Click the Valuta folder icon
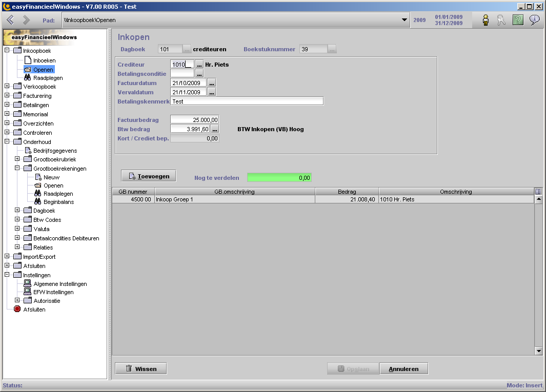Image resolution: width=546 pixels, height=392 pixels. pos(28,229)
